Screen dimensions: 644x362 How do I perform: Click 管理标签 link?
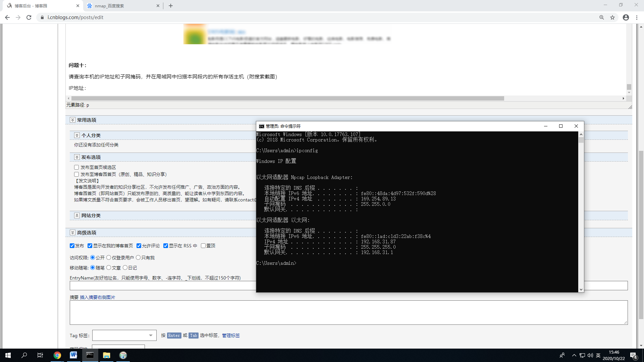tap(231, 336)
